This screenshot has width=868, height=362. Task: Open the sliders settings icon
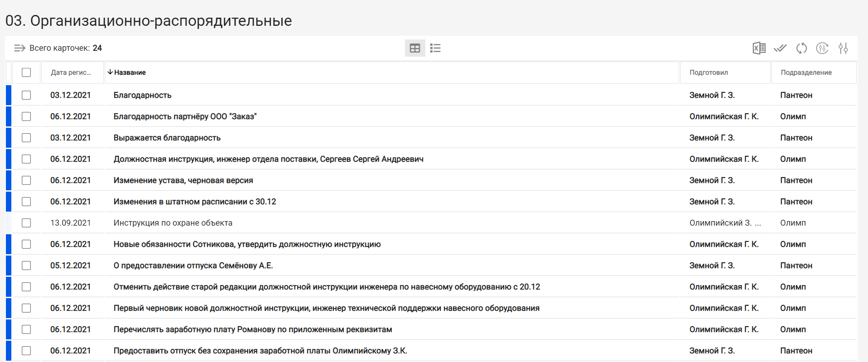(843, 48)
